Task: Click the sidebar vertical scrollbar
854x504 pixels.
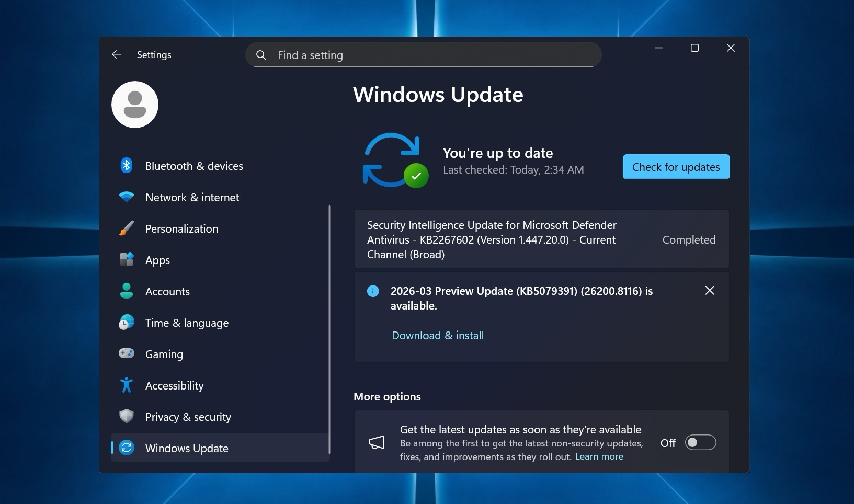Action: click(329, 329)
